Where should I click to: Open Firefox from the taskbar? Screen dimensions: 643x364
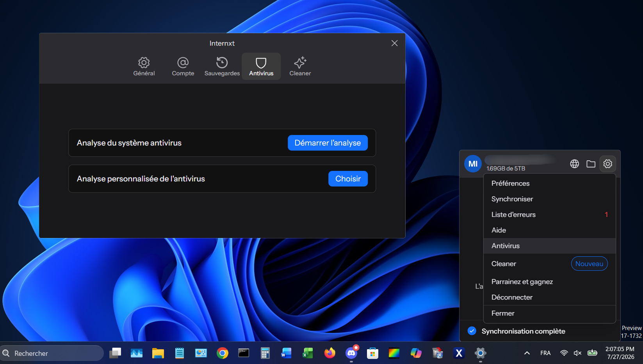click(x=330, y=353)
